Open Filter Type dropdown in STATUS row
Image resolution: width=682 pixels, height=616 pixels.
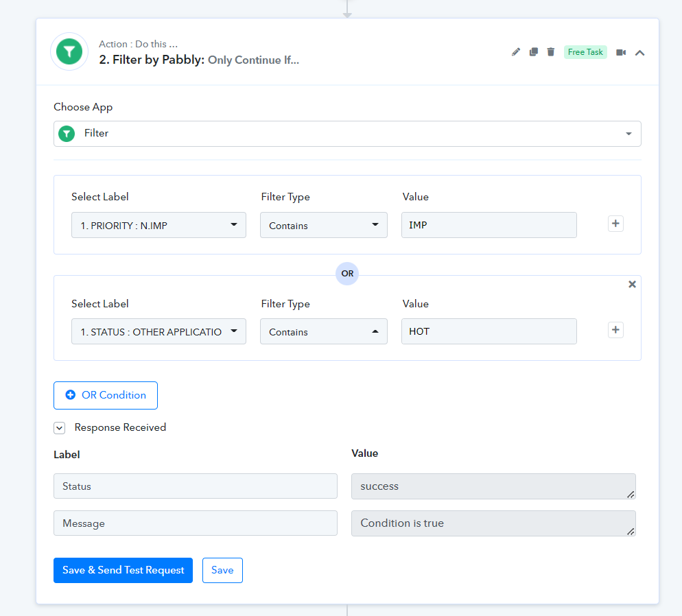(x=324, y=332)
